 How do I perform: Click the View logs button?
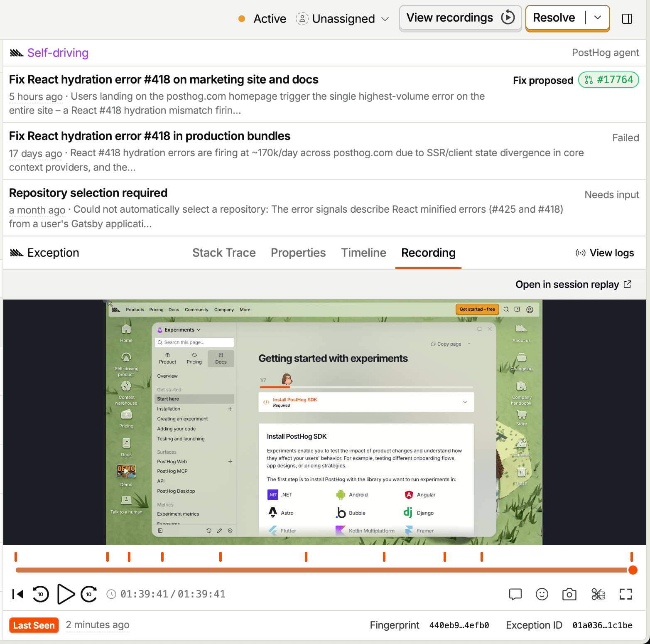pyautogui.click(x=605, y=253)
